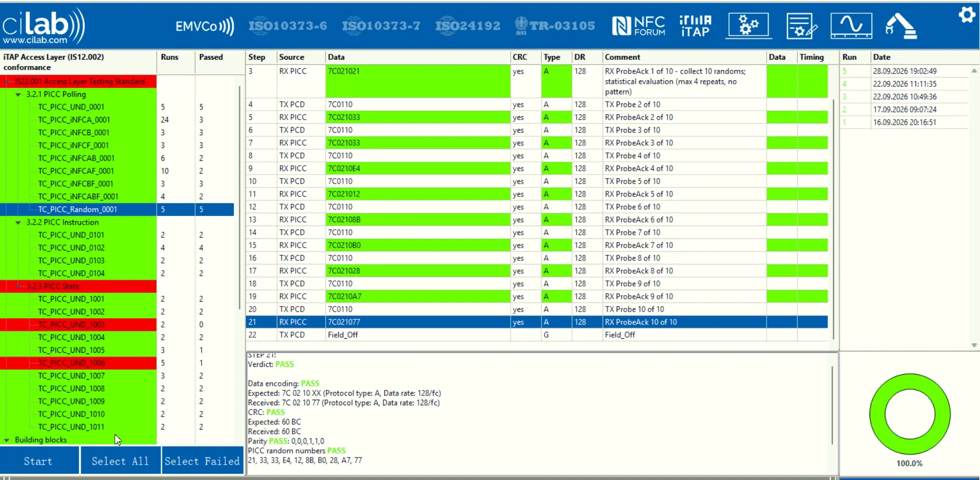Open the gears configuration panel icon
The height and width of the screenshot is (480, 980).
(748, 25)
